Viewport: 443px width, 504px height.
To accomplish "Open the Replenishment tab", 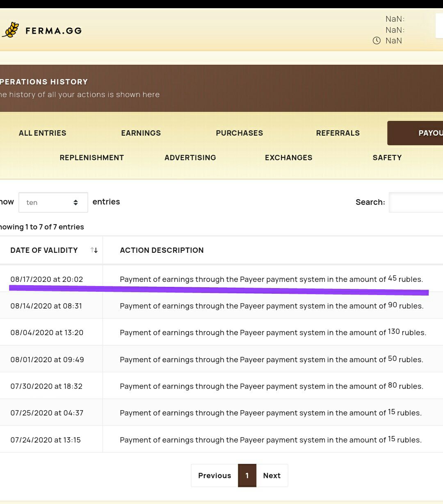I will point(92,158).
